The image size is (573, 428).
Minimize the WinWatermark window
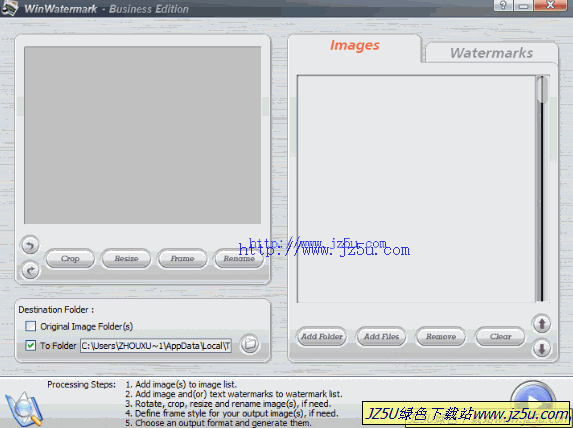pos(523,5)
